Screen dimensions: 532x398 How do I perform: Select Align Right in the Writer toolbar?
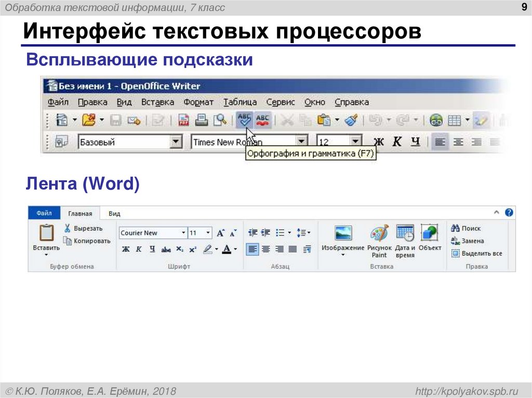click(477, 142)
